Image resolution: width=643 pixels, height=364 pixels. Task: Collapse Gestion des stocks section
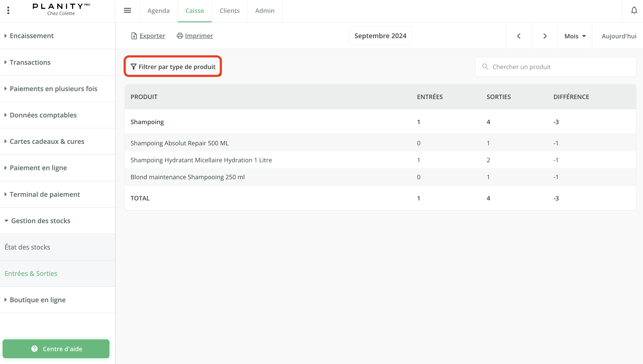pos(41,221)
